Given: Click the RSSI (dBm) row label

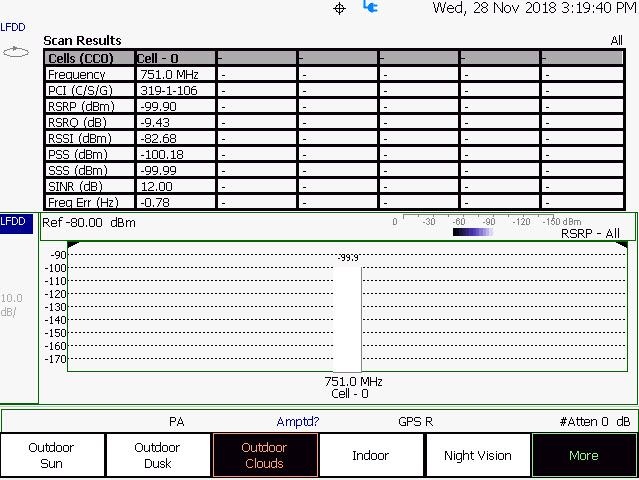Looking at the screenshot, I should coord(79,139).
